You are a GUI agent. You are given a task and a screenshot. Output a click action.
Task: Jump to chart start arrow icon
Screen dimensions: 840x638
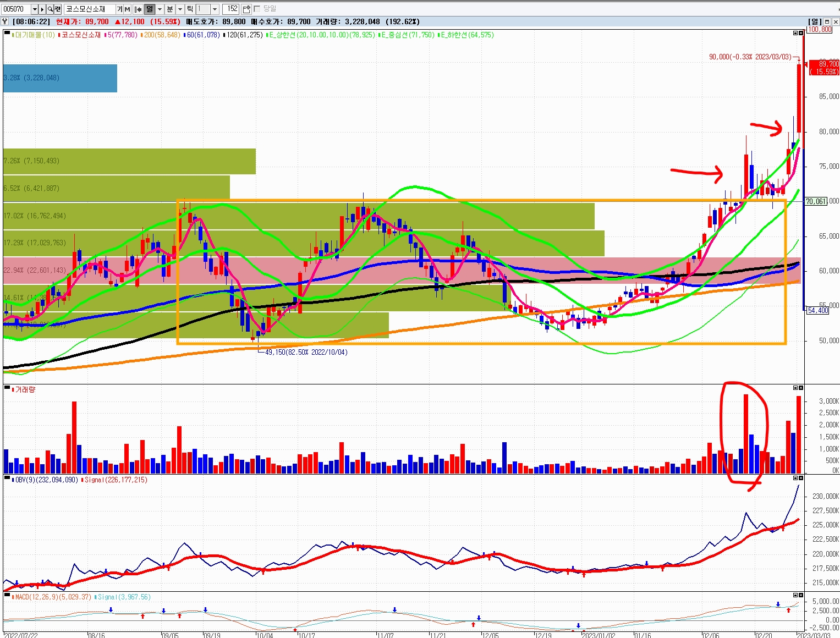pyautogui.click(x=138, y=9)
